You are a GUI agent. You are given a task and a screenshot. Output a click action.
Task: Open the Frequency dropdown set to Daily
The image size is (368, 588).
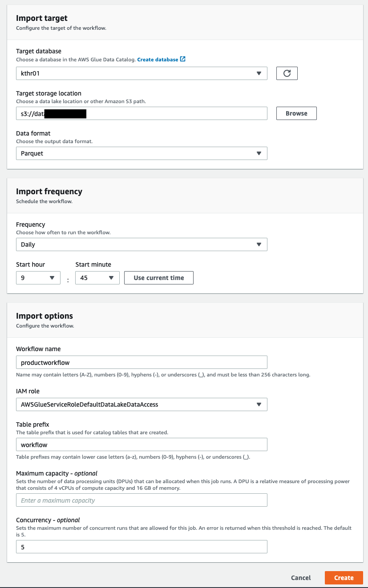141,244
